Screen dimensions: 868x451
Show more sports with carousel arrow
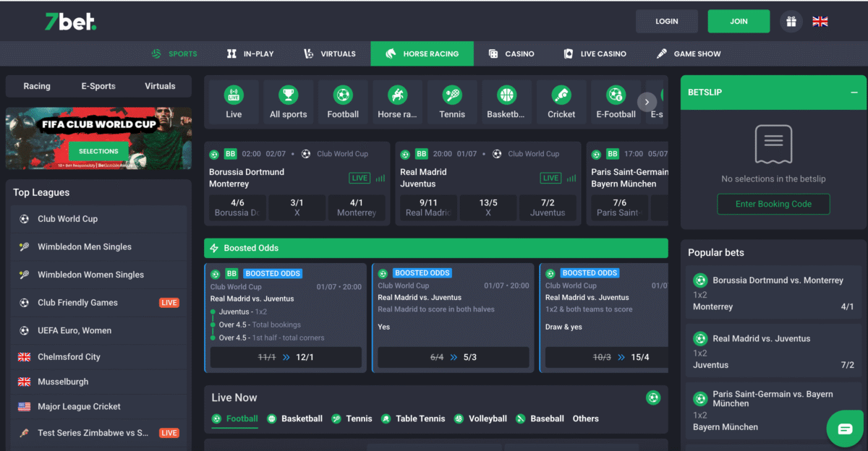click(647, 102)
